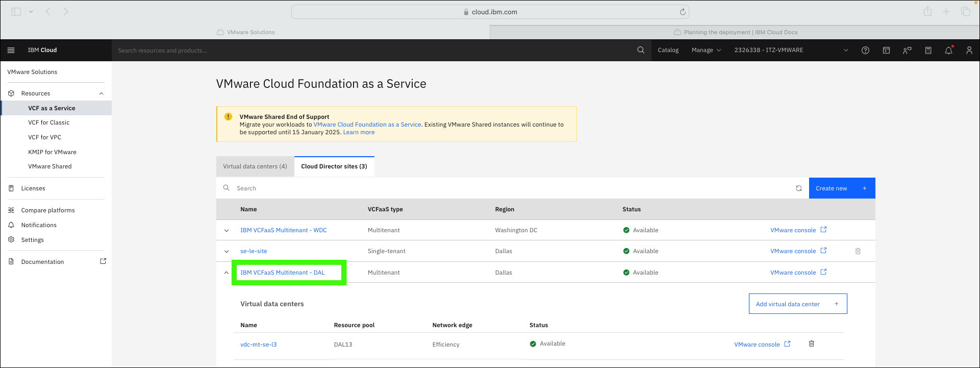The height and width of the screenshot is (368, 980).
Task: Click VMware Cloud Foundation as a Service banner link
Action: (x=367, y=125)
